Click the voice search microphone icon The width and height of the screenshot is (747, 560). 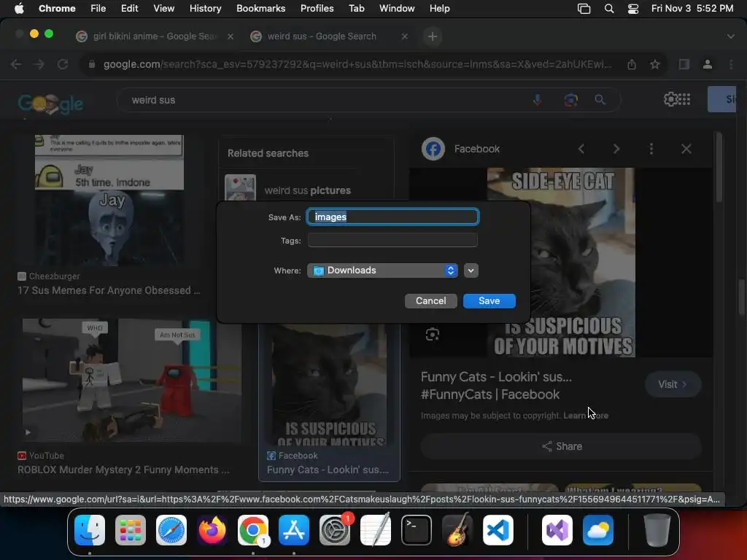point(538,99)
